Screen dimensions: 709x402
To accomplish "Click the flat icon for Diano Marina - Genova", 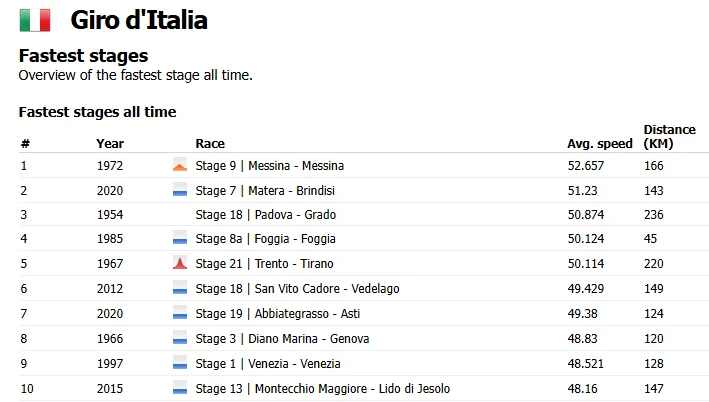I will point(180,339).
